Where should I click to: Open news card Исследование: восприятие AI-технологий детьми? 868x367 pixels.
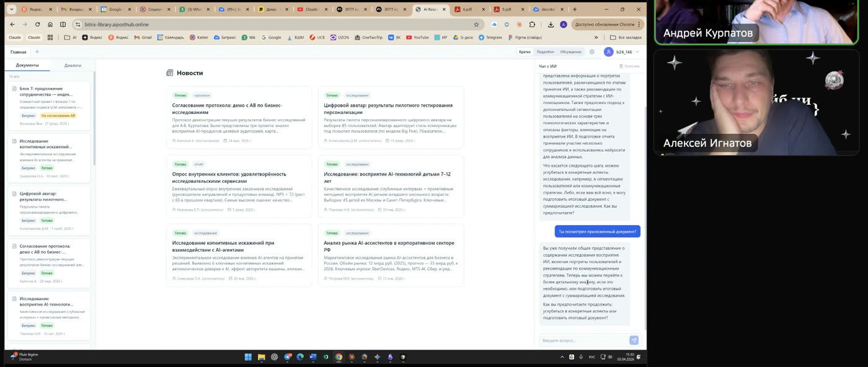pyautogui.click(x=391, y=186)
